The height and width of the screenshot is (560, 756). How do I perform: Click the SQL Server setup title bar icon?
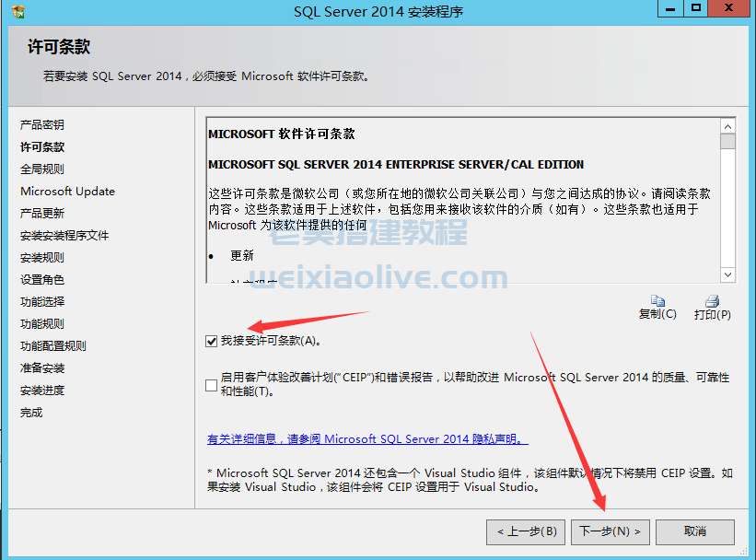click(14, 11)
